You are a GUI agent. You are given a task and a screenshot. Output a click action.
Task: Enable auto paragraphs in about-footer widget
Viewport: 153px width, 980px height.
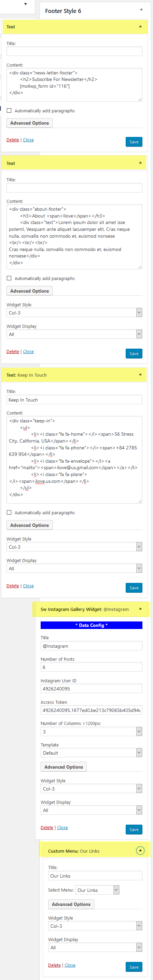click(9, 279)
